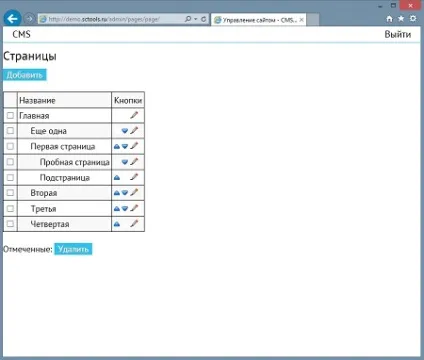Viewport: 424px width, 360px height.
Task: Click the Выйти logout link
Action: (x=398, y=34)
